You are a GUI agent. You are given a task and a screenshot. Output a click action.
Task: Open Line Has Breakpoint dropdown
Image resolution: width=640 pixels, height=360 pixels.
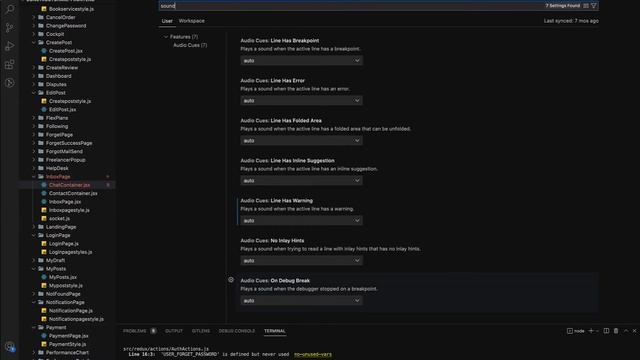pyautogui.click(x=301, y=60)
